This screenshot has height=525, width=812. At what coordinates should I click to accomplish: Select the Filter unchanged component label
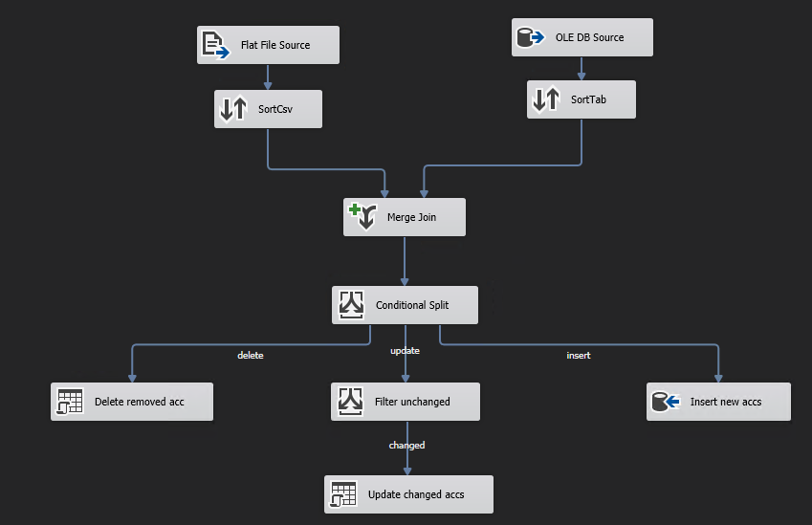click(412, 402)
